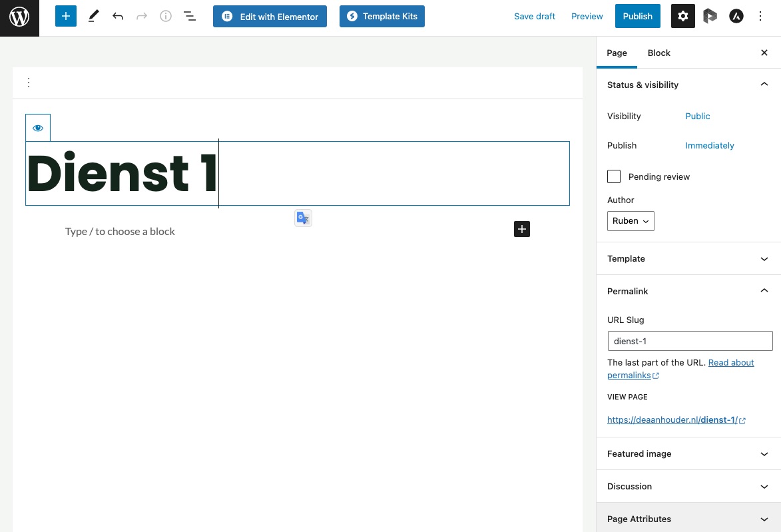The height and width of the screenshot is (532, 781).
Task: Redo the last change
Action: (142, 16)
